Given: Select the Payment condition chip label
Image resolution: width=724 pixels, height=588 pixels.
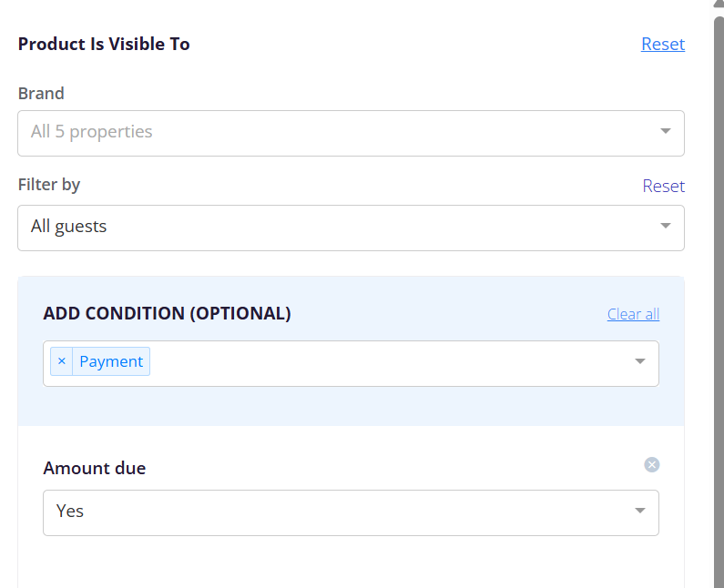Looking at the screenshot, I should coord(111,361).
